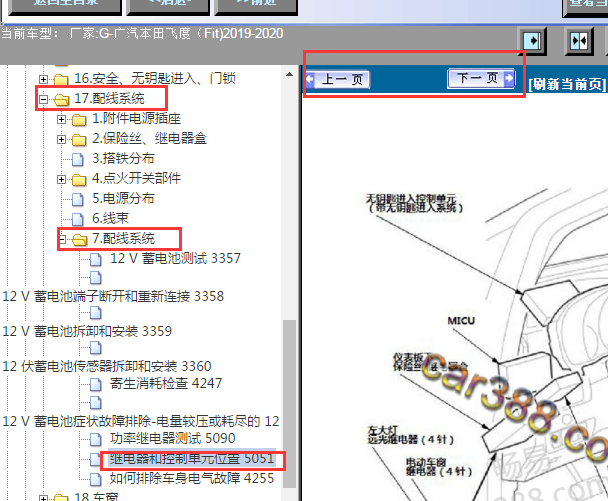Open 寄生消耗检查 4247

[x=166, y=384]
